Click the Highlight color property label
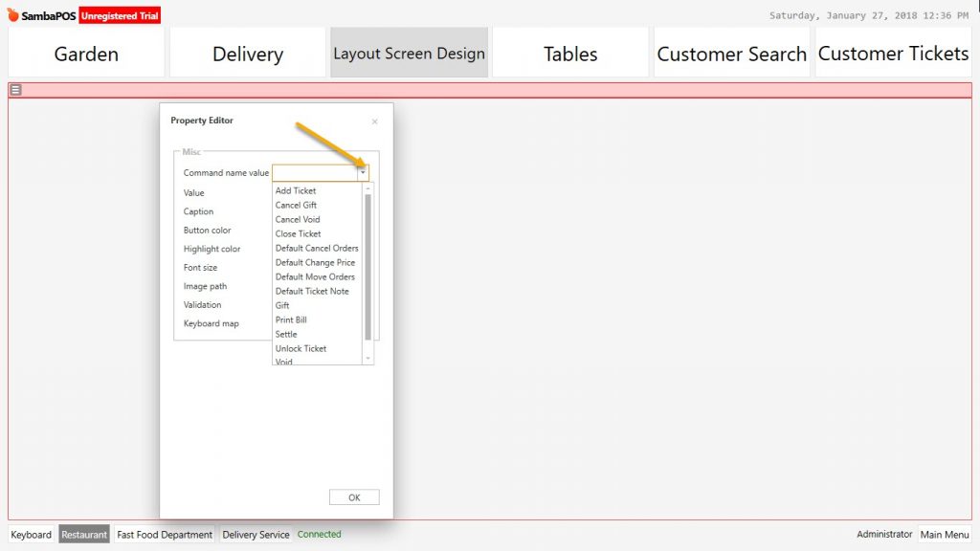Image resolution: width=980 pixels, height=551 pixels. (x=212, y=249)
